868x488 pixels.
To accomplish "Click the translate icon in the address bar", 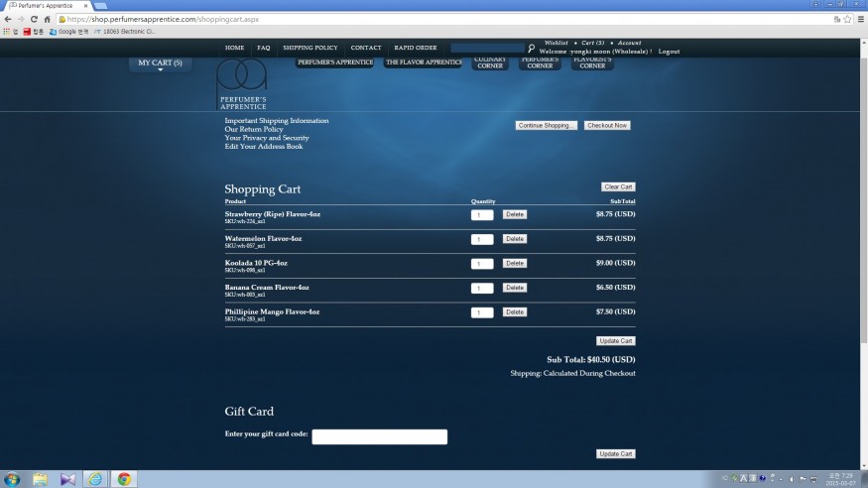I will 837,19.
